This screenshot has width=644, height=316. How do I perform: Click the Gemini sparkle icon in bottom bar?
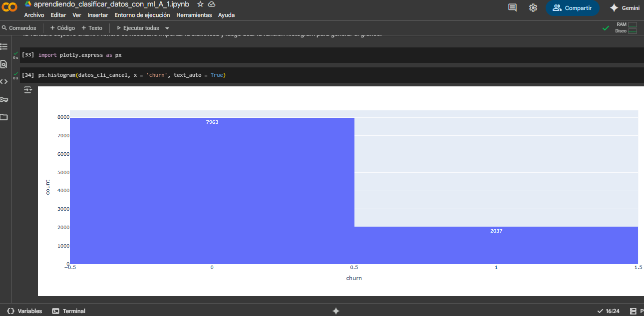click(x=336, y=311)
